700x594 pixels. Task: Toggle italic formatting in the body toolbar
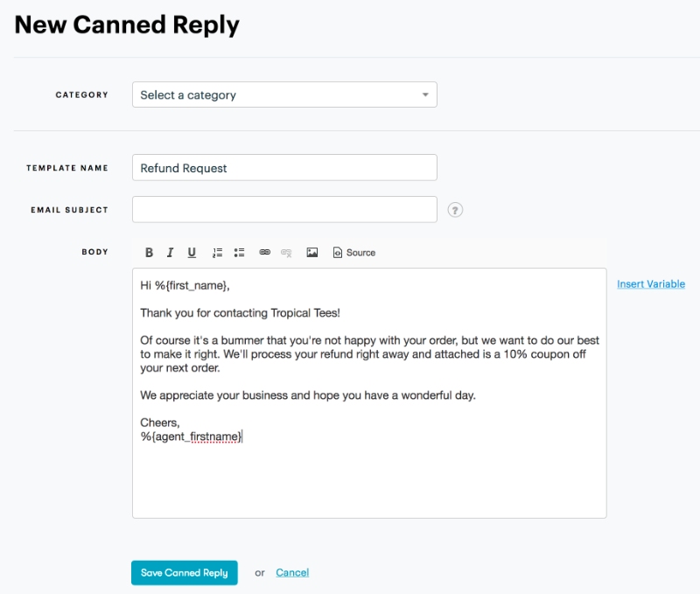tap(171, 253)
